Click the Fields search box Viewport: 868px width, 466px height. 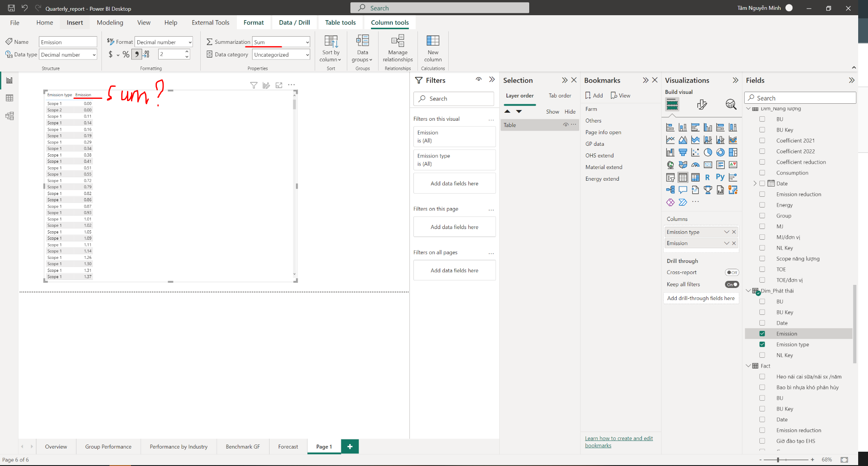click(x=800, y=98)
